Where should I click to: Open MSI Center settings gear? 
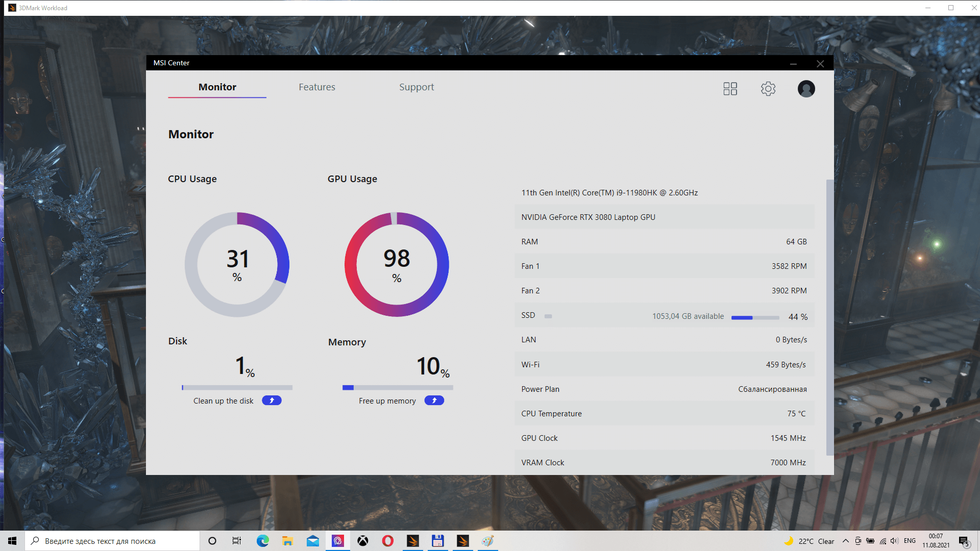pyautogui.click(x=768, y=89)
